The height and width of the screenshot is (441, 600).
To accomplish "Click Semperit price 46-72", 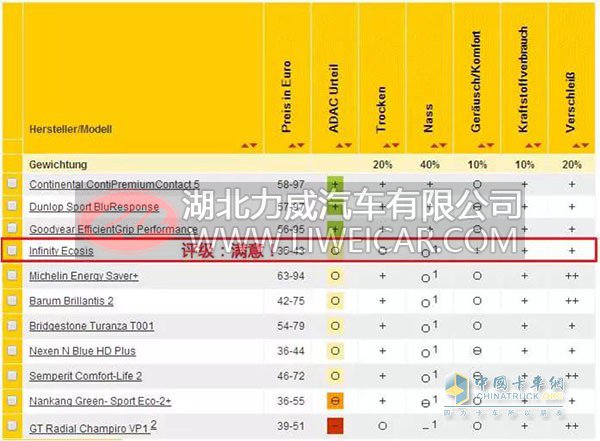I will pyautogui.click(x=291, y=376).
